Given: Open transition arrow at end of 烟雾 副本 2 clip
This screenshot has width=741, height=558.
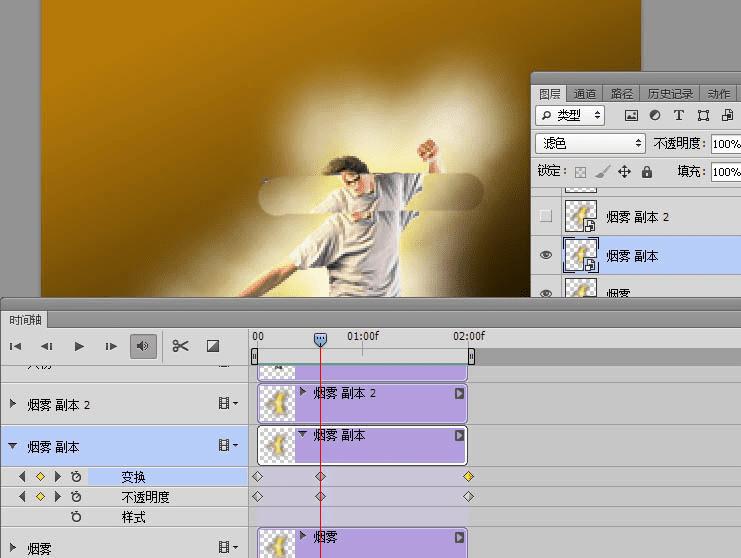Looking at the screenshot, I should (x=459, y=393).
